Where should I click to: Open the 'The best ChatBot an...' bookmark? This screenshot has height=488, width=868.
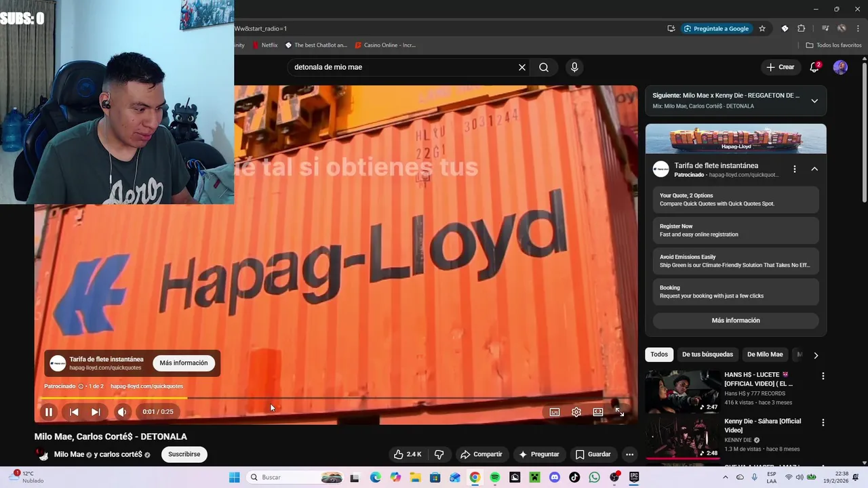(x=316, y=45)
